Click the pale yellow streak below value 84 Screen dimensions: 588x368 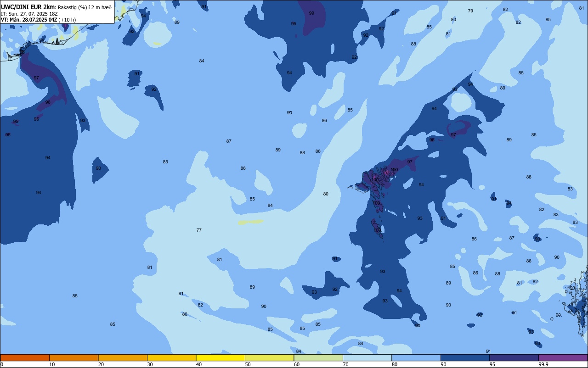pyautogui.click(x=251, y=222)
